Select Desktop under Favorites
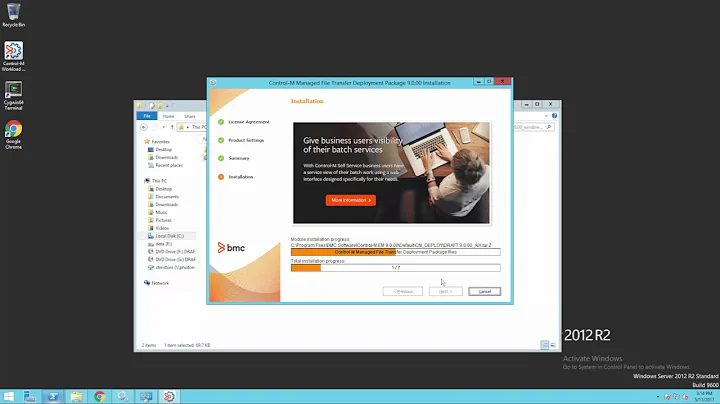 (x=163, y=150)
